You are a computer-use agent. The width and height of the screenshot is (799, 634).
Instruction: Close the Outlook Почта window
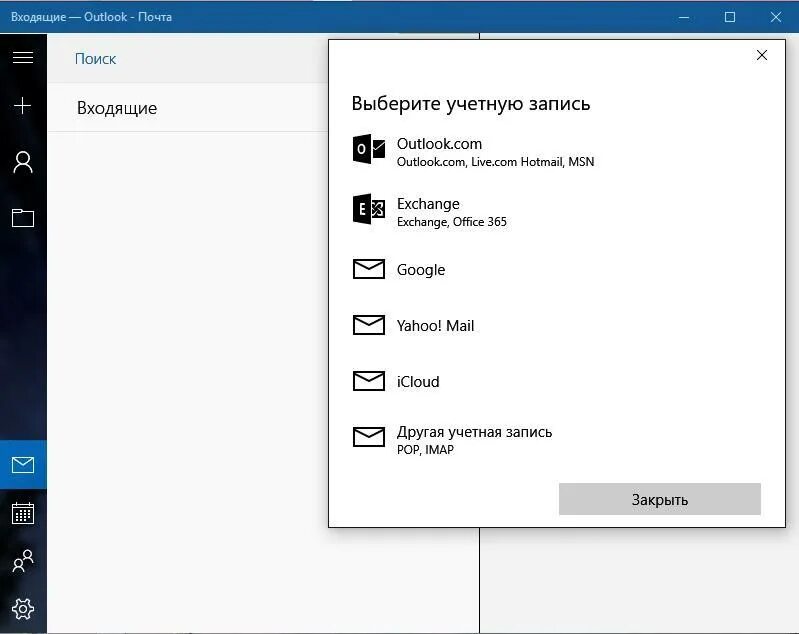[x=776, y=17]
